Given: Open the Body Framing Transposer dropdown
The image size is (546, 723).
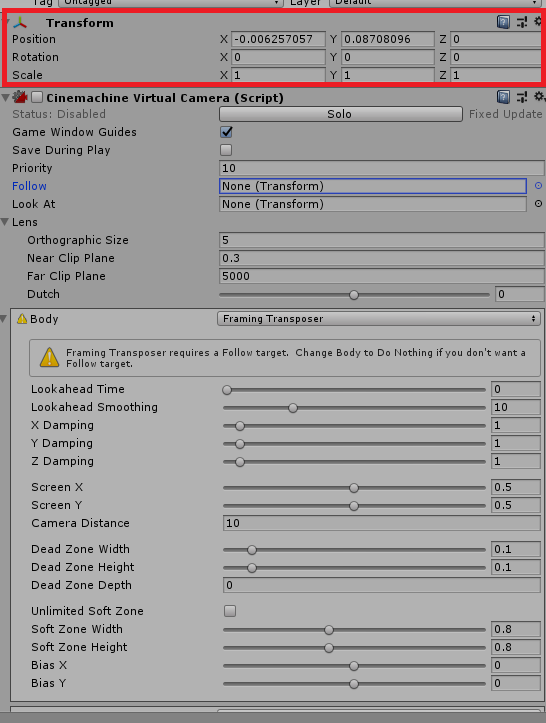Looking at the screenshot, I should (x=379, y=319).
